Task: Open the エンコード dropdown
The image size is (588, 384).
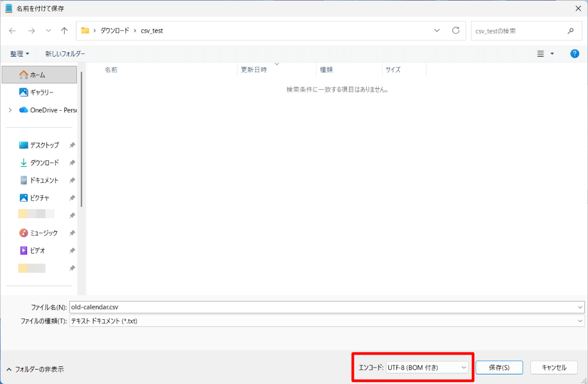Action: tap(427, 367)
